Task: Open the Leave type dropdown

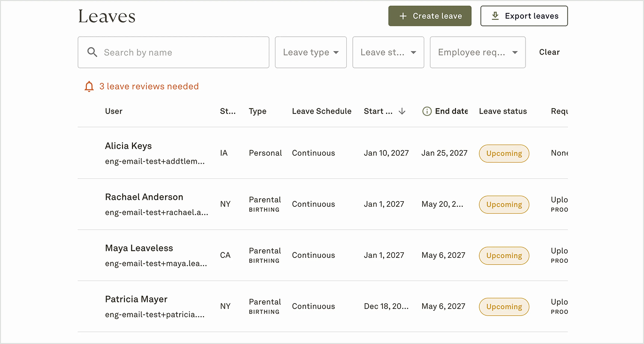Action: 311,52
